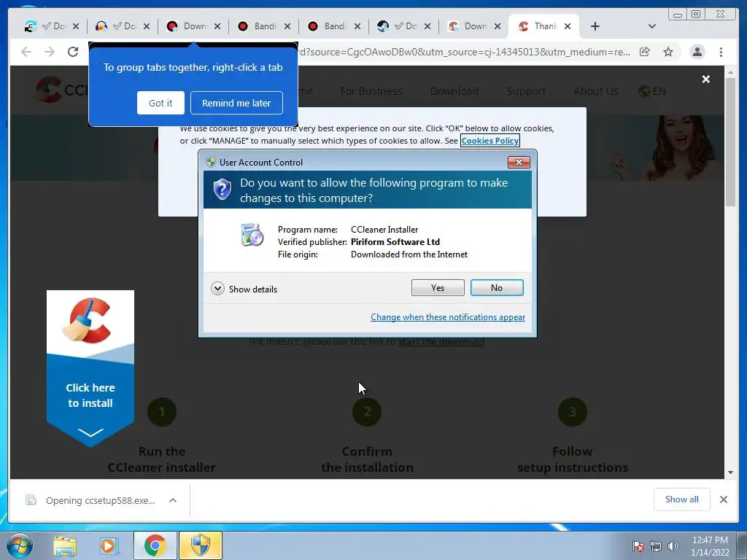Click the Click here to install banner
The height and width of the screenshot is (560, 747).
90,368
